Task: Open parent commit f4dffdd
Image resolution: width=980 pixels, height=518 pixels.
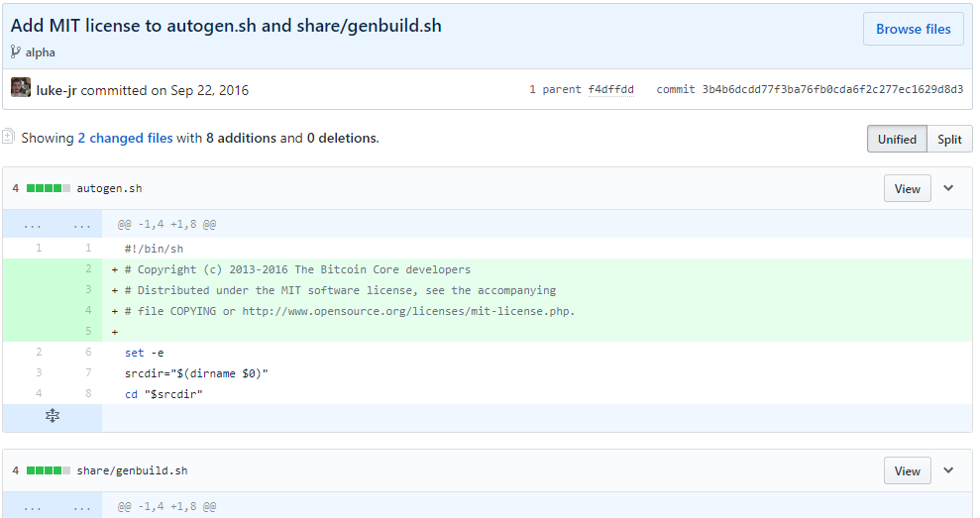Action: point(610,89)
